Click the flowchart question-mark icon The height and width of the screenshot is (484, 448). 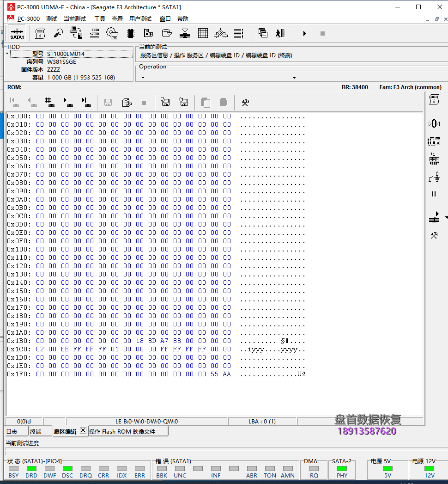221,33
